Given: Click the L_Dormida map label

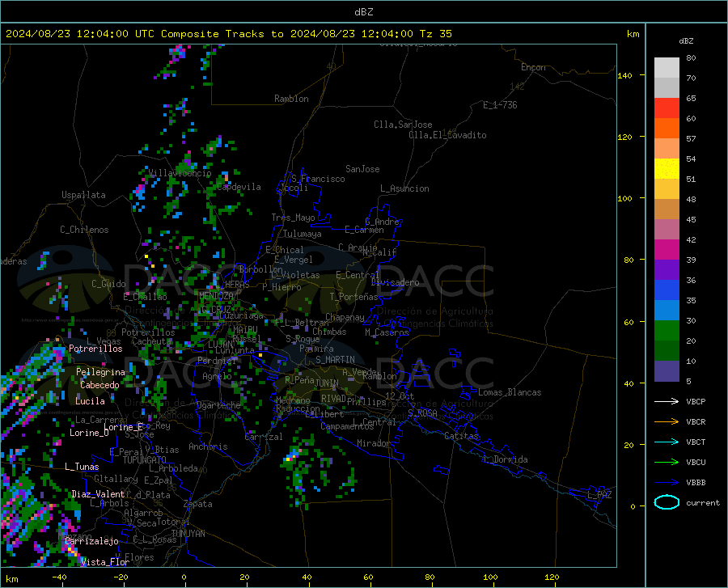Looking at the screenshot, I should (x=506, y=459).
